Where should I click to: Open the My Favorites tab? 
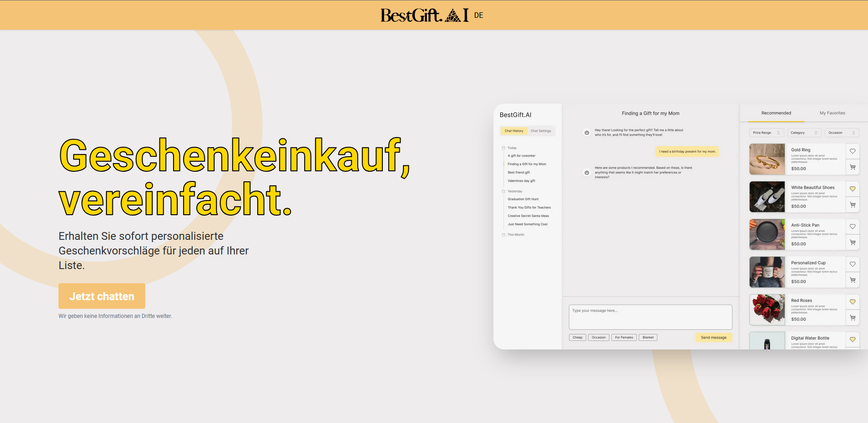point(832,113)
